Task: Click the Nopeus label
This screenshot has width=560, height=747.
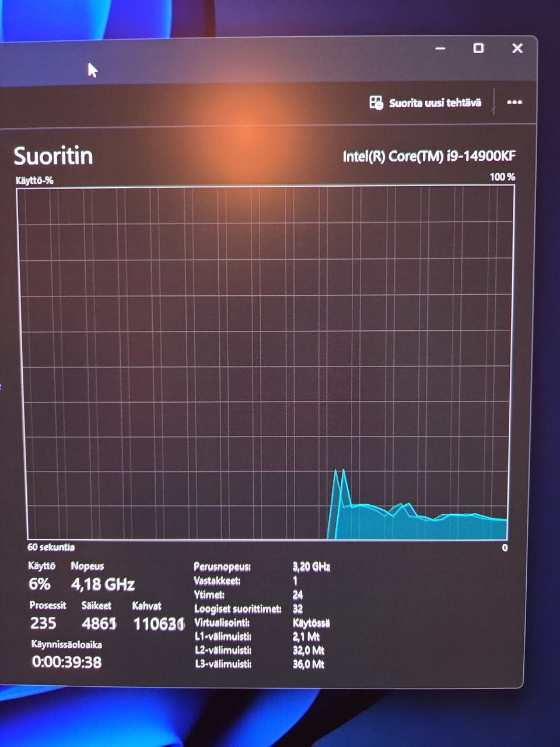Action: click(87, 566)
